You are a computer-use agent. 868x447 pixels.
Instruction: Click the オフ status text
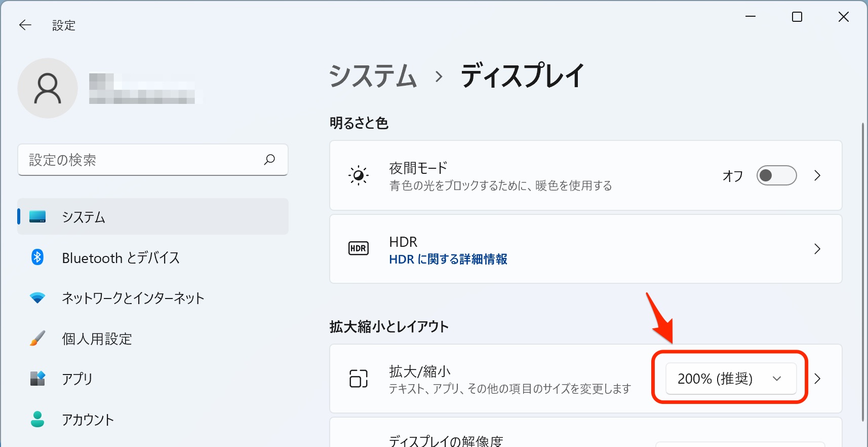(733, 176)
